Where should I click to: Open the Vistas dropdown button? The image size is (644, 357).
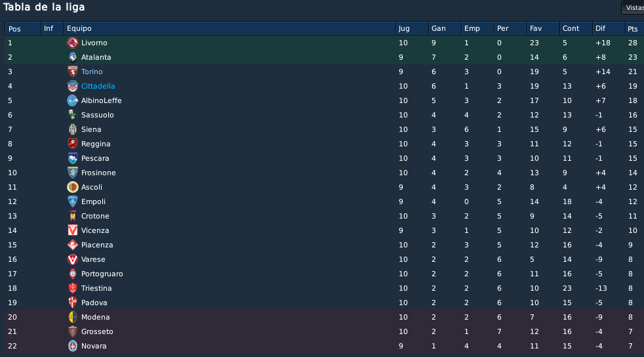(x=633, y=8)
